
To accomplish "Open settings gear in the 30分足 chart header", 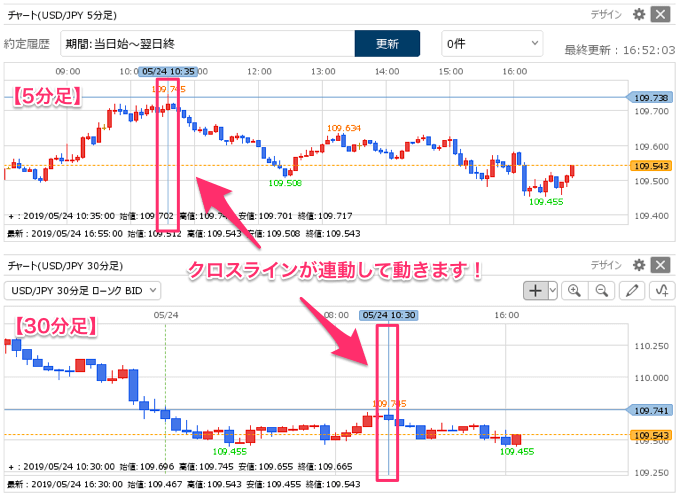I will pyautogui.click(x=638, y=265).
